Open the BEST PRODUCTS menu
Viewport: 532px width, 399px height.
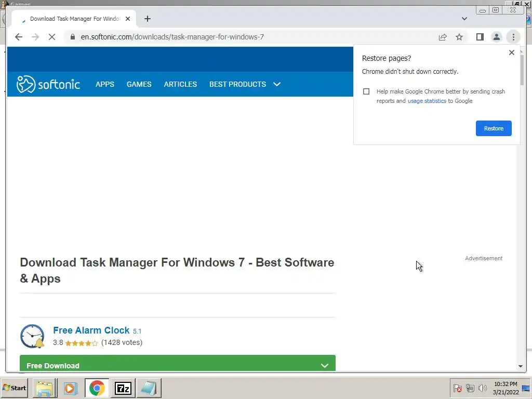pyautogui.click(x=237, y=84)
